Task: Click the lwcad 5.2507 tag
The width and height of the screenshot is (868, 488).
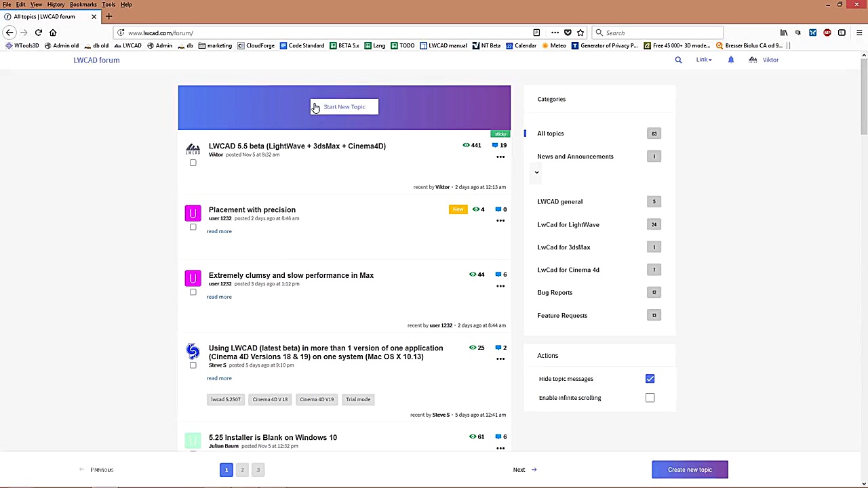Action: pos(226,399)
